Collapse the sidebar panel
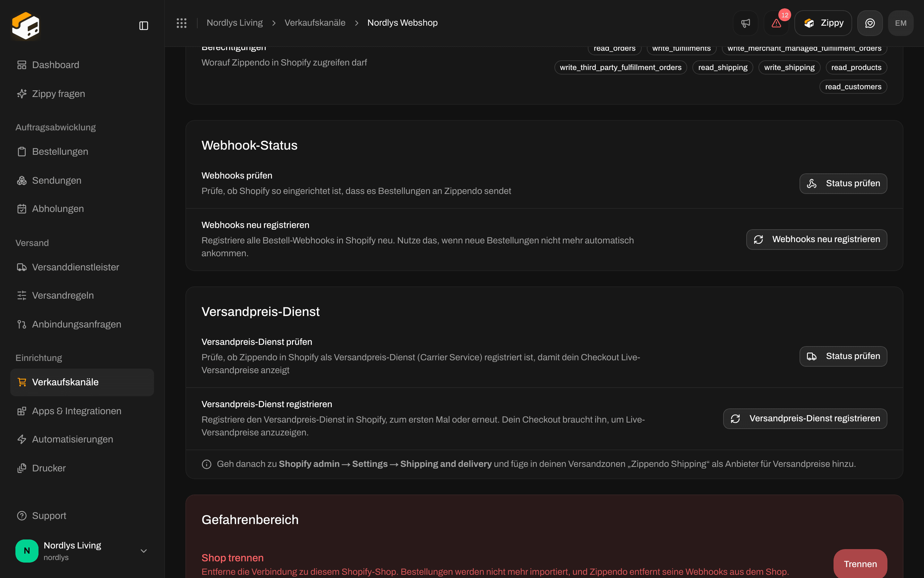924x578 pixels. 143,26
